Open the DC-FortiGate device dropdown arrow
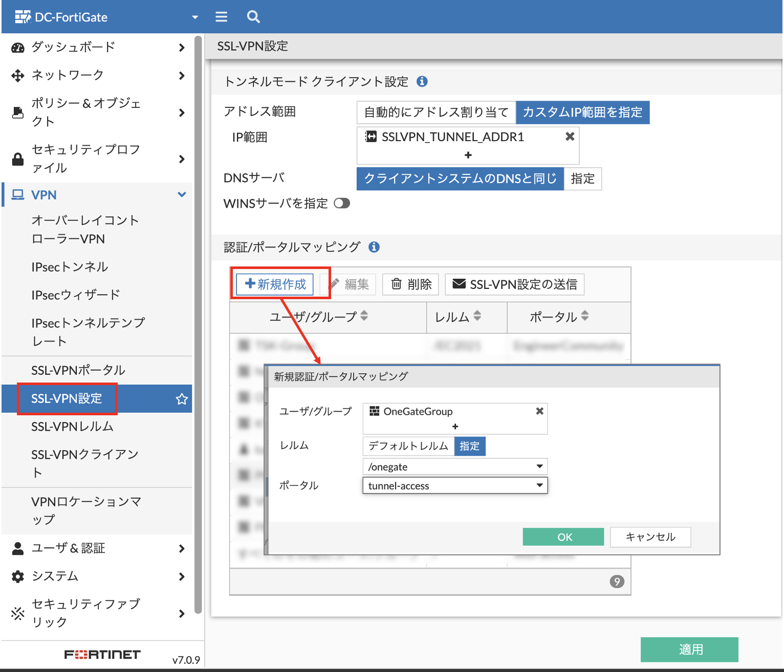 tap(195, 17)
